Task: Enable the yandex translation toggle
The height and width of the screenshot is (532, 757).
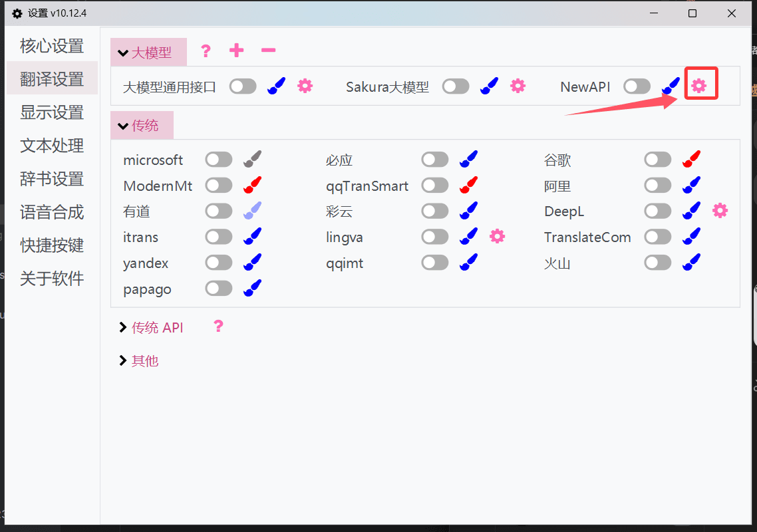Action: [218, 262]
